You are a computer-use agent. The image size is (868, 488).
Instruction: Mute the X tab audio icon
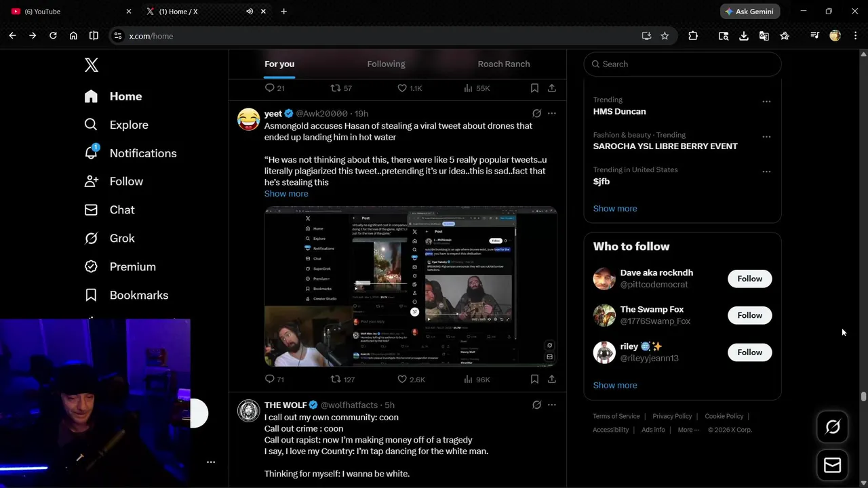point(250,12)
